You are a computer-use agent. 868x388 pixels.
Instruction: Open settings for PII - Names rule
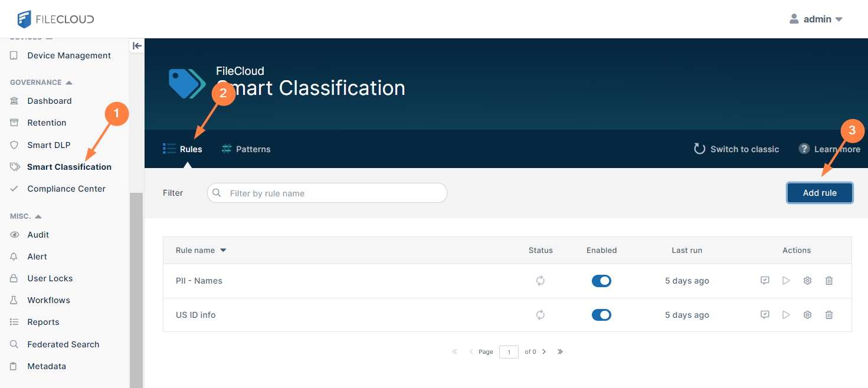[807, 281]
